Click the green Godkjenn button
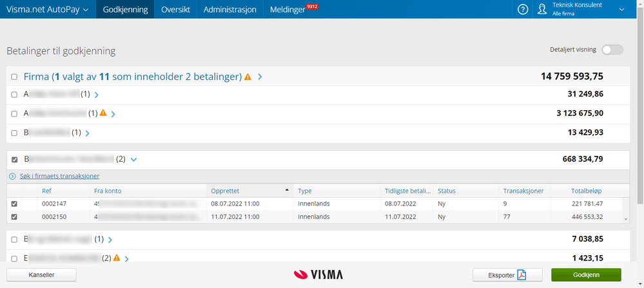The height and width of the screenshot is (288, 644). (586, 275)
